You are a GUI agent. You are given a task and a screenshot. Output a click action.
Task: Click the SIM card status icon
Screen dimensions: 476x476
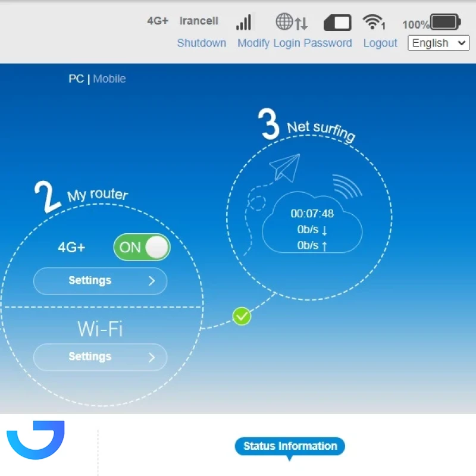pos(337,23)
